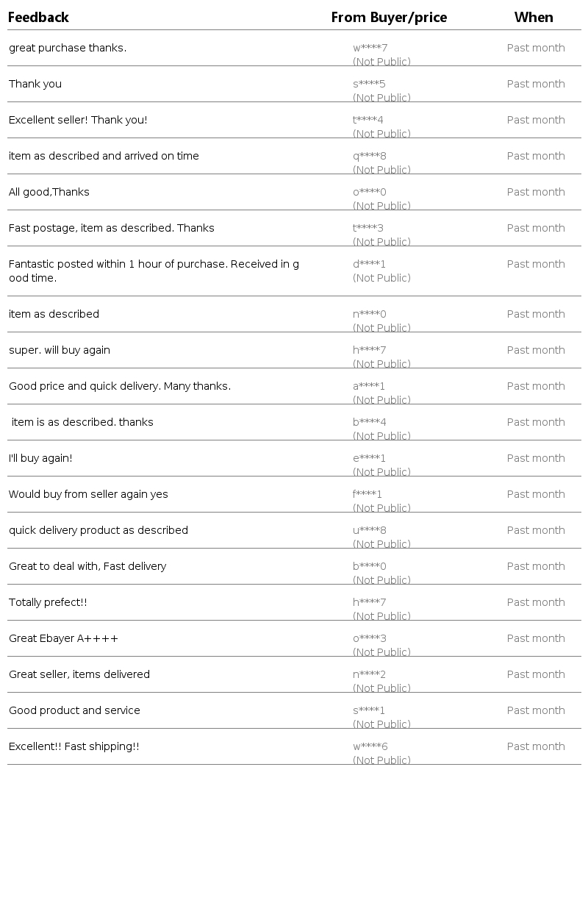Select buyer u****8 link
Screen dimensions: 588x903
[x=369, y=530]
